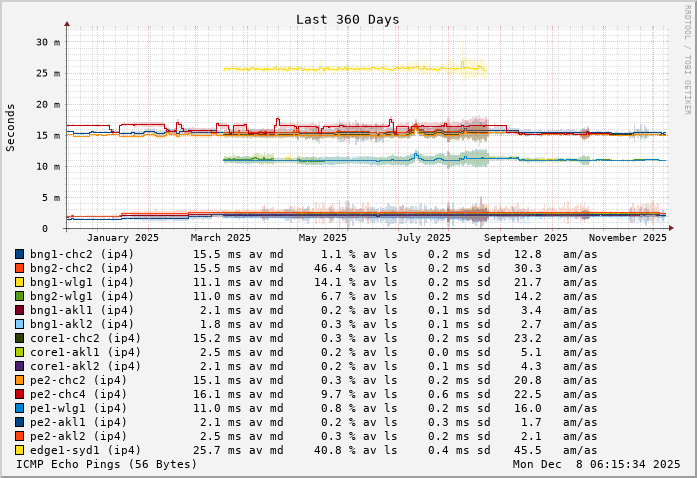Click the bng2-wlg1 green legend swatch
This screenshot has height=478, width=697.
(x=19, y=296)
